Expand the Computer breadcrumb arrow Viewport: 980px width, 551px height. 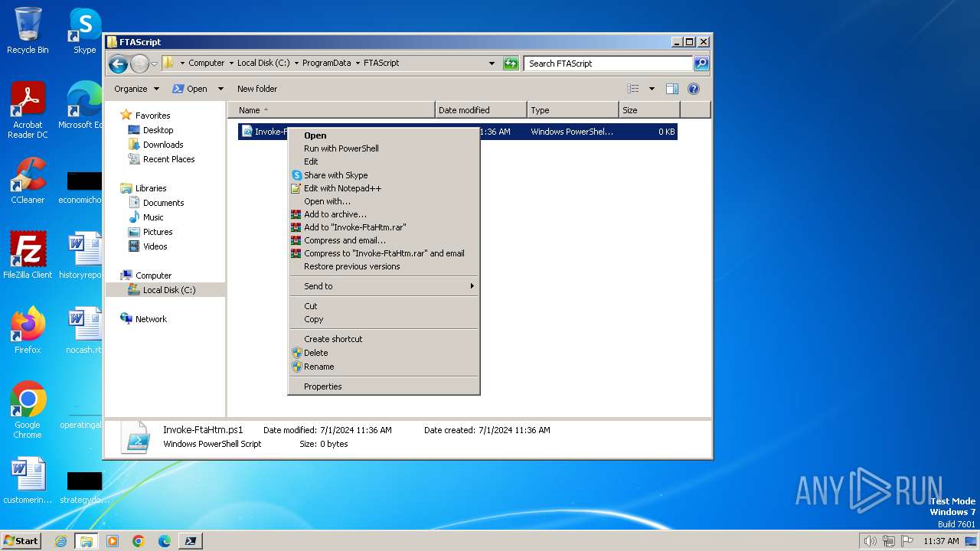pos(230,64)
